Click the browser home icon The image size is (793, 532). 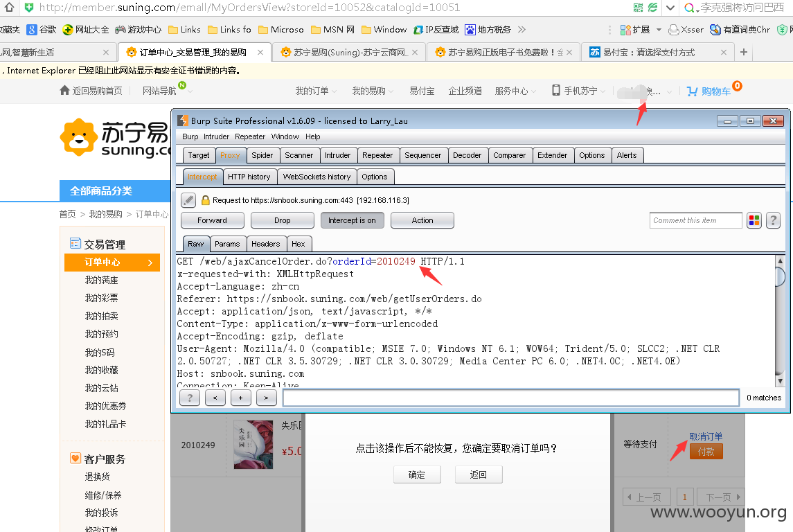coord(9,7)
